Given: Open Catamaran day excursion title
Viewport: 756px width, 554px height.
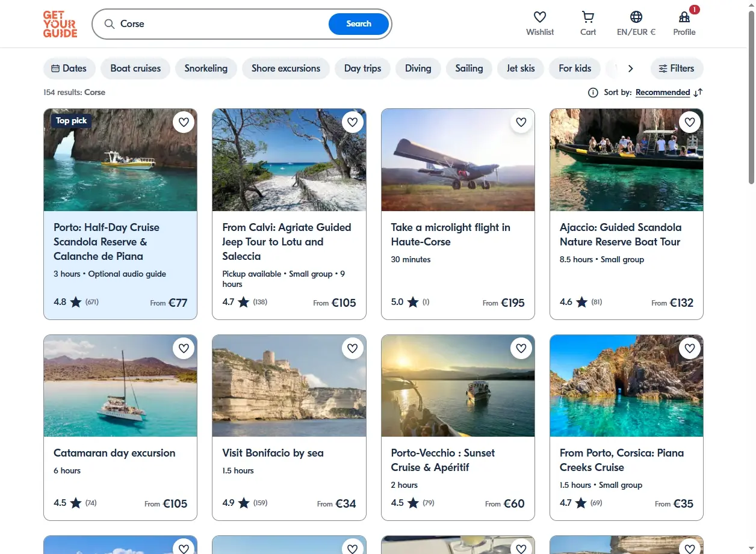Looking at the screenshot, I should coord(114,453).
